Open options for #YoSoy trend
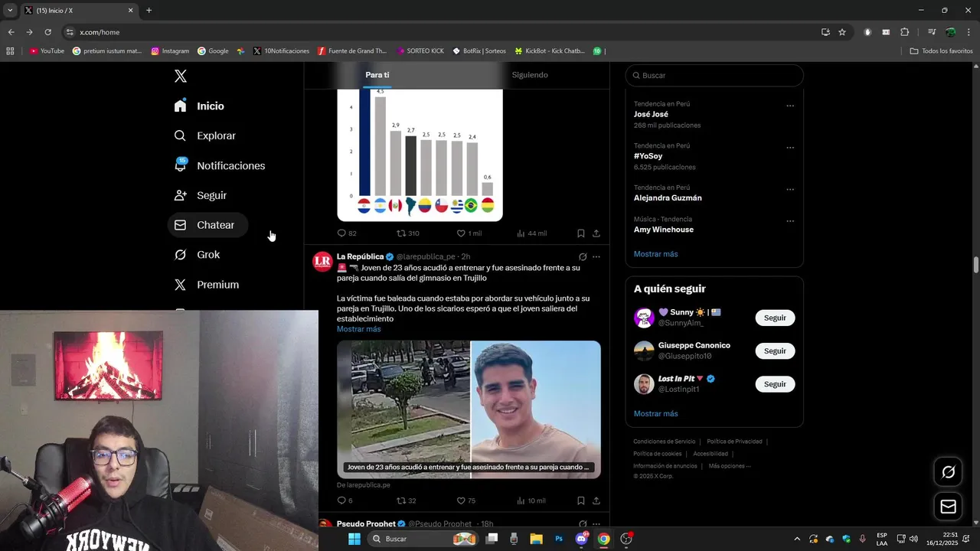 point(790,148)
